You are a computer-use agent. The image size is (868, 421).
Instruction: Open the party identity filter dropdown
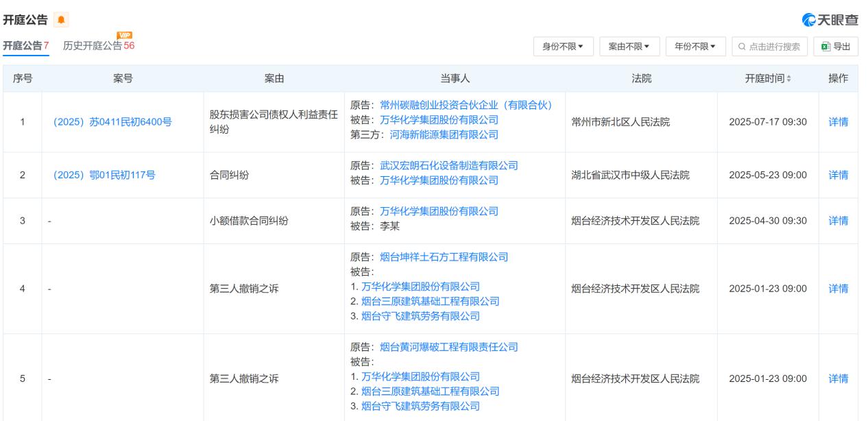563,46
